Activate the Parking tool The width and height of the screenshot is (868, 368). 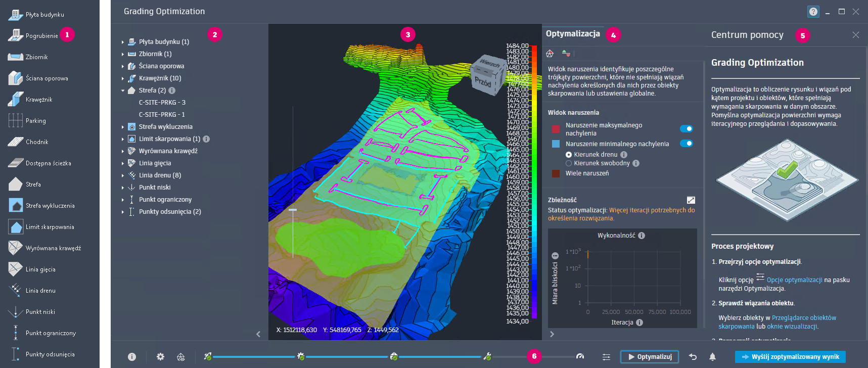(27, 121)
